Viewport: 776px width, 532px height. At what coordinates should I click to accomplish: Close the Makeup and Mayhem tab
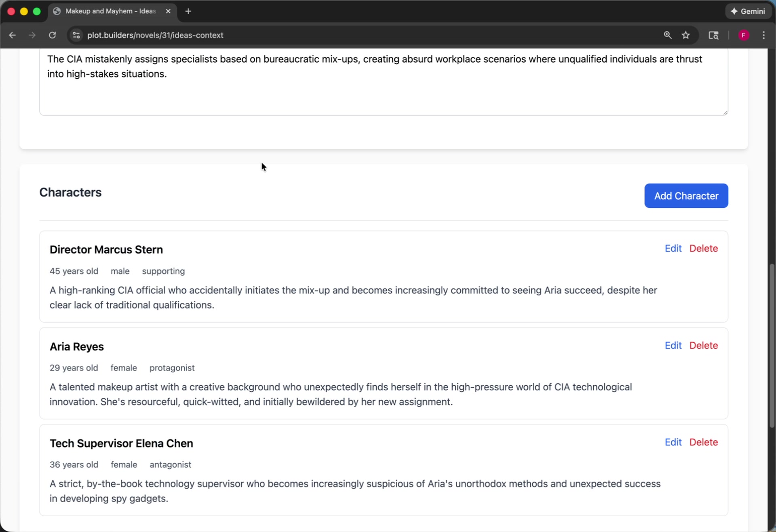pyautogui.click(x=168, y=11)
